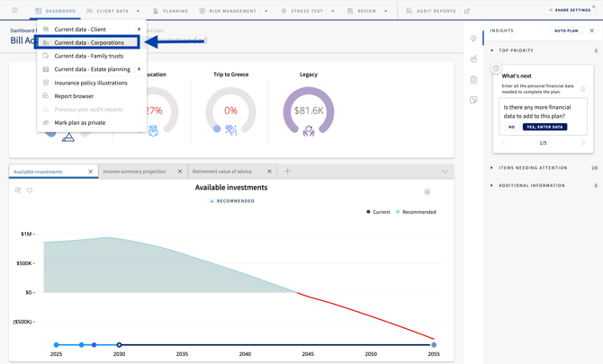Close the Available investments tab
Viewport: 603px width, 364px height.
[91, 172]
